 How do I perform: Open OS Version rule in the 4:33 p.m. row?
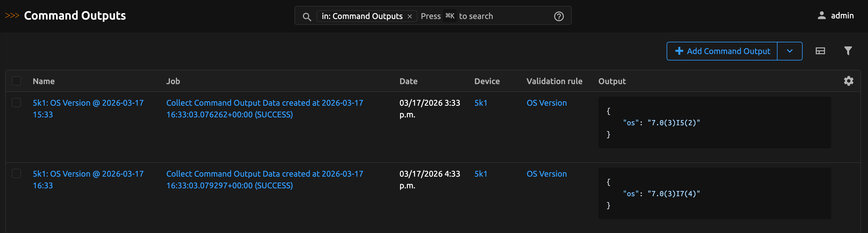click(x=546, y=174)
